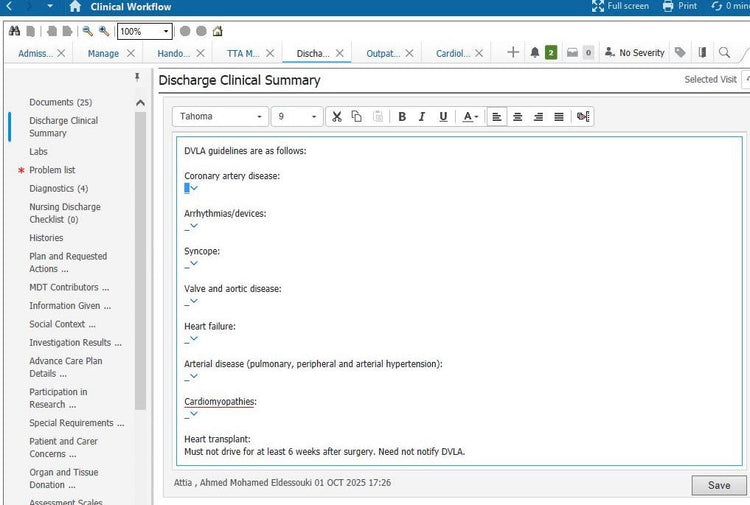Open the font color picker
Screen dimensions: 750x505
(x=470, y=117)
